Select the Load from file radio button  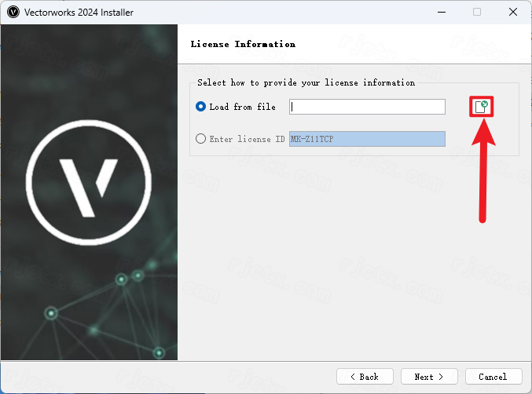click(x=201, y=107)
